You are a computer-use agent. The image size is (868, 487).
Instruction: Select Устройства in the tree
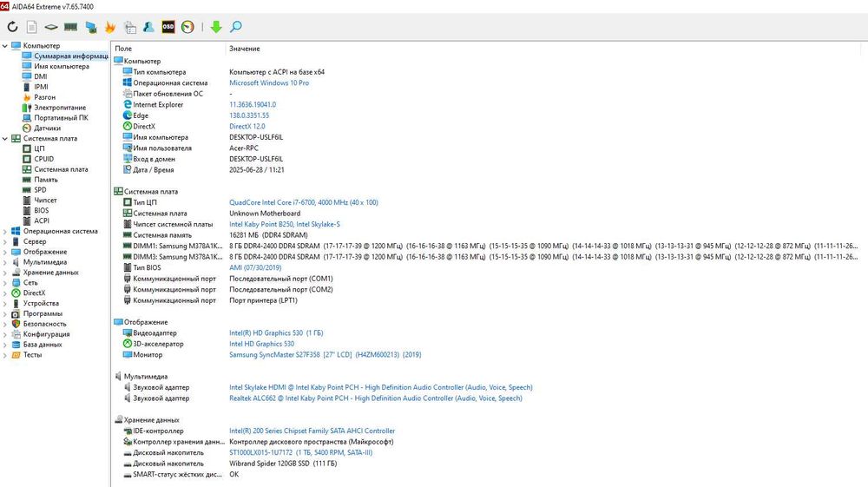41,303
